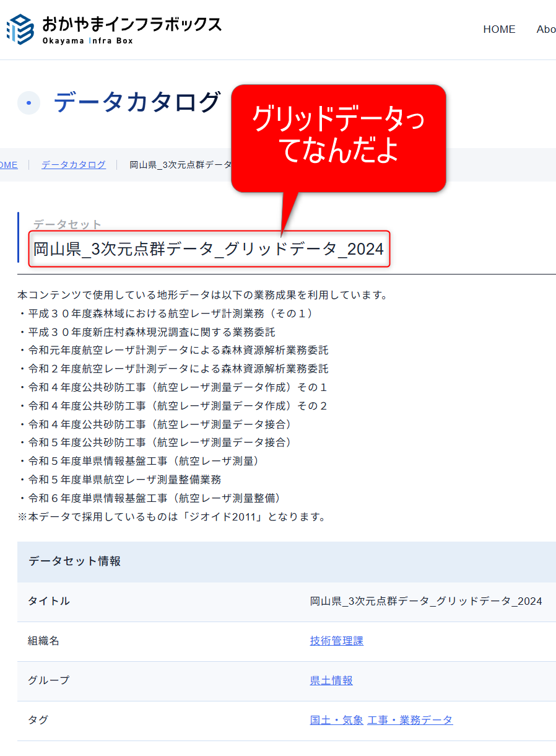
Task: Open the 県土情報 group link
Action: click(331, 680)
